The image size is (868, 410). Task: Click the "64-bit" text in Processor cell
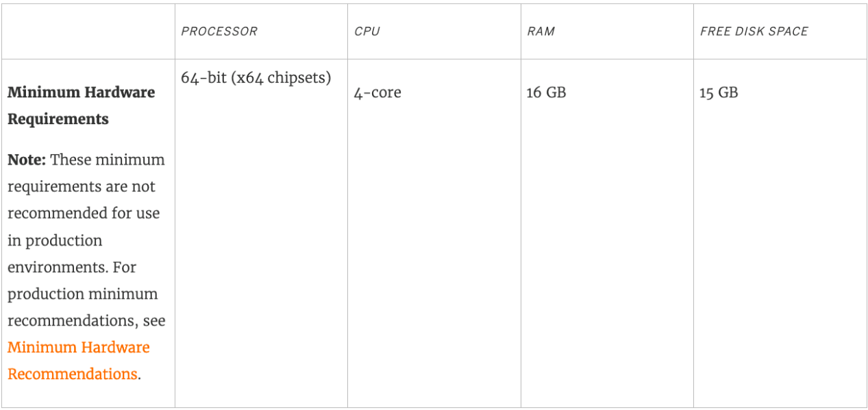(203, 78)
